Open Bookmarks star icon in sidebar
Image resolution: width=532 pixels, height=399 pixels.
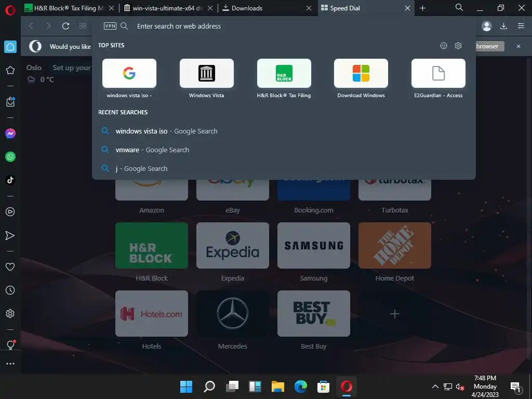pos(10,70)
